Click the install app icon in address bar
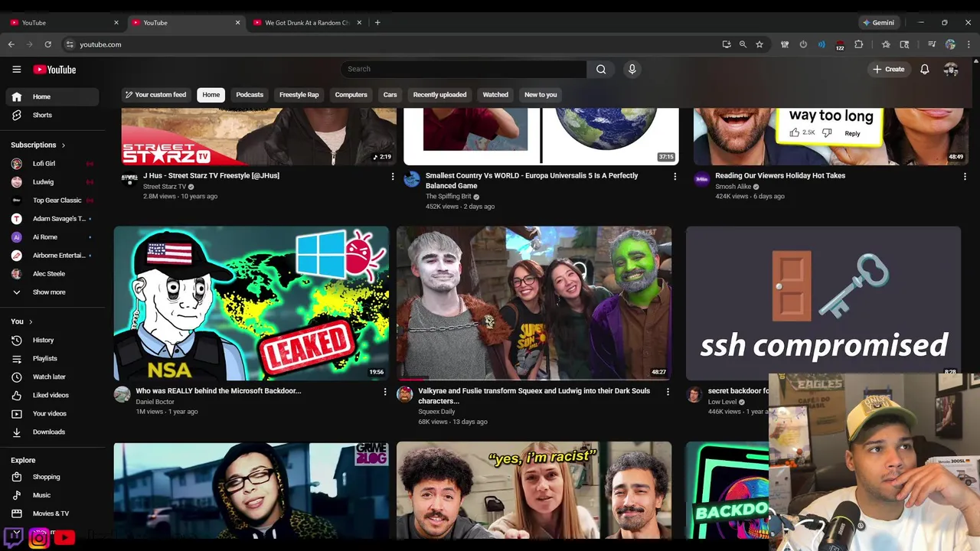 [726, 44]
